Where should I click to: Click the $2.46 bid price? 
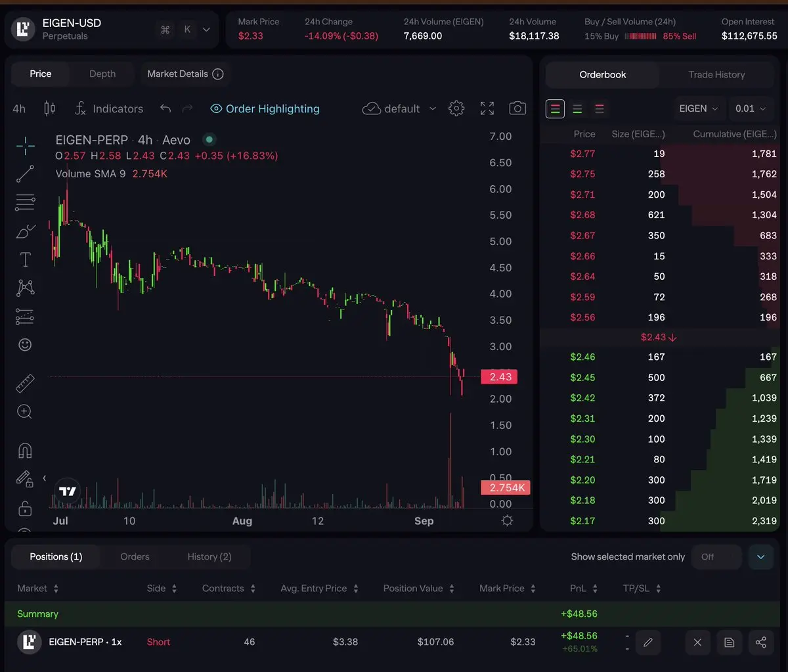tap(582, 357)
